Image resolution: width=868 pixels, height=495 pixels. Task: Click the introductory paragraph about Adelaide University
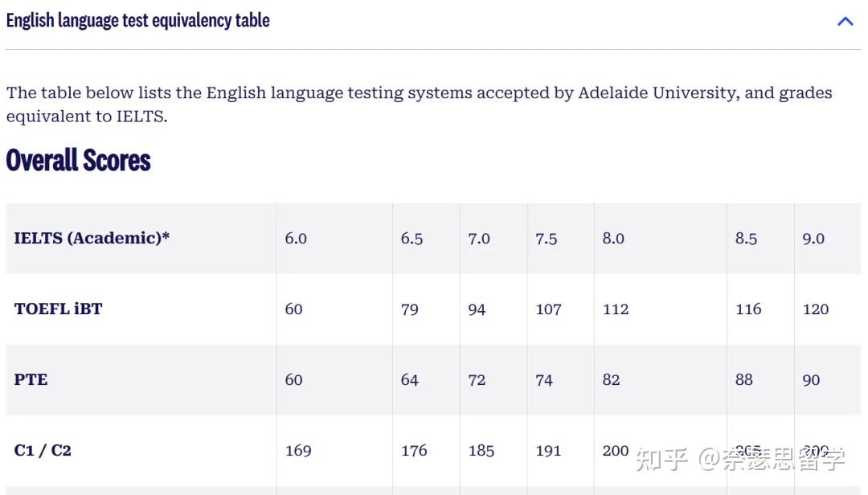tap(419, 104)
